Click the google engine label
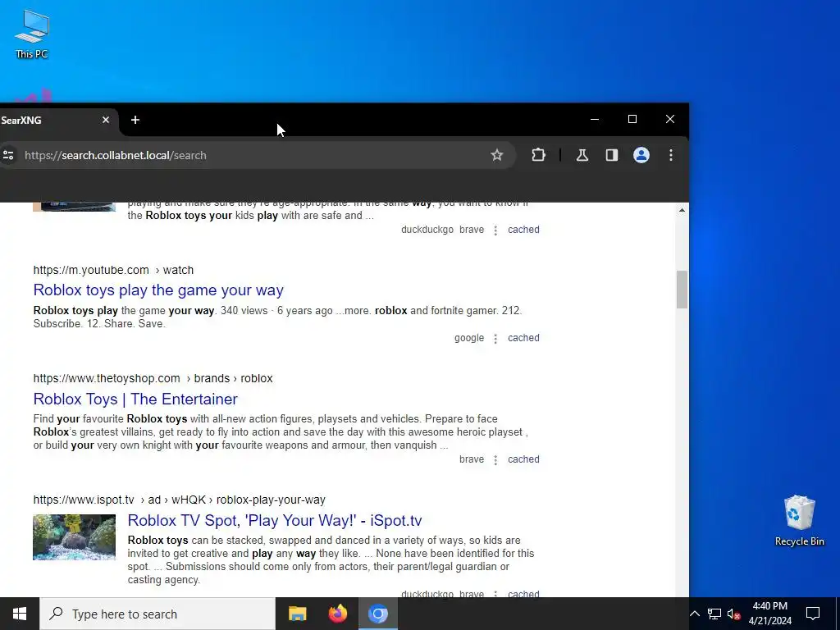 click(x=468, y=338)
